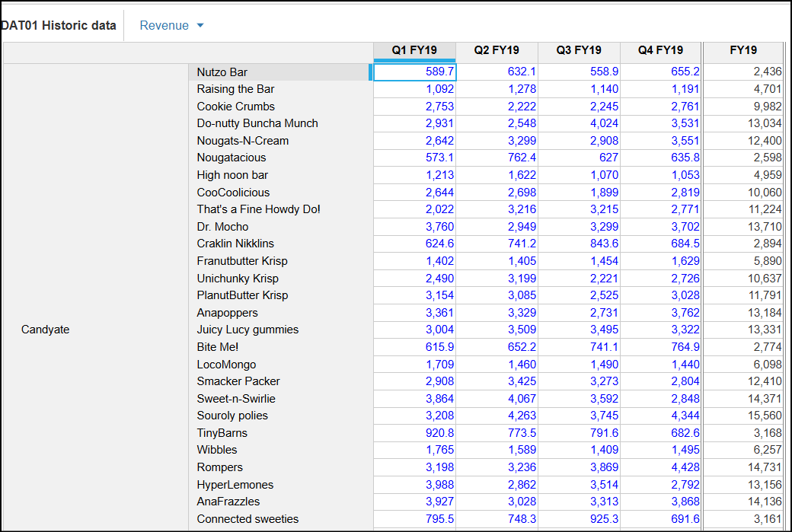
Task: Click Cookie Crumbs Q4 cell 2,761
Action: 661,107
